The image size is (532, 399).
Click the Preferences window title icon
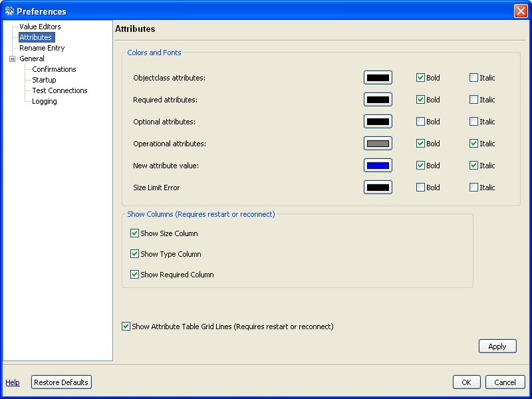tap(9, 11)
